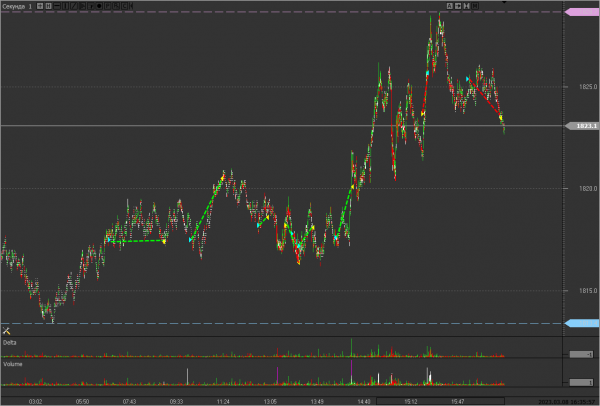Viewport: 600px width, 406px height.
Task: Open the crossed tools settings icon
Action: click(x=6, y=331)
